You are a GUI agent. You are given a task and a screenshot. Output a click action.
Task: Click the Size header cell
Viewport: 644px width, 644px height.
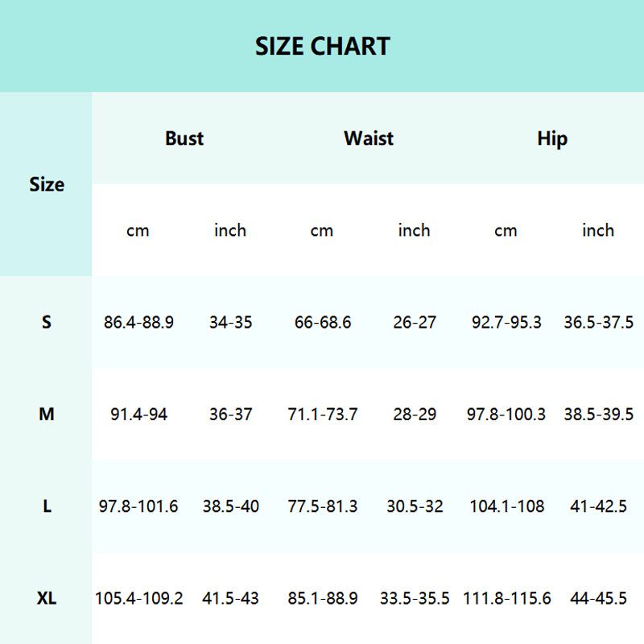[x=47, y=184]
